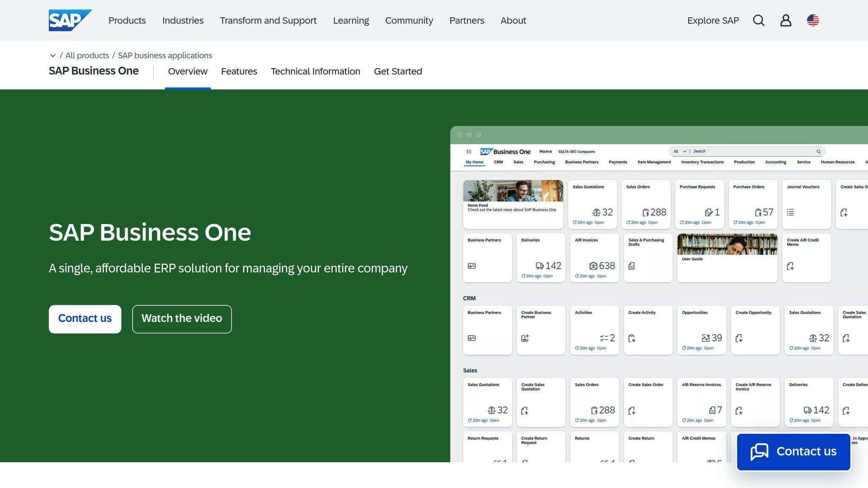Open the user profile icon
The width and height of the screenshot is (868, 488).
click(786, 20)
